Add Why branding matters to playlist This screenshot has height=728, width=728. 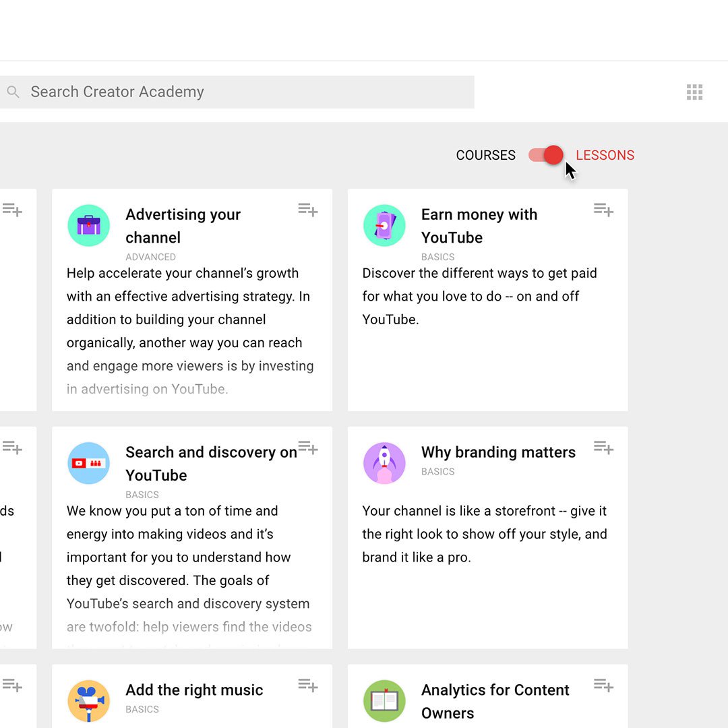(x=603, y=448)
